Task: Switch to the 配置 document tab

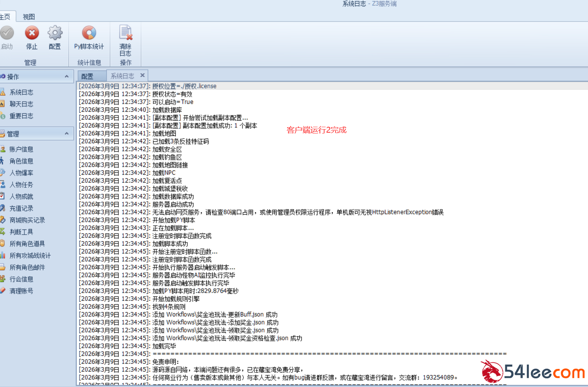Action: [87, 76]
